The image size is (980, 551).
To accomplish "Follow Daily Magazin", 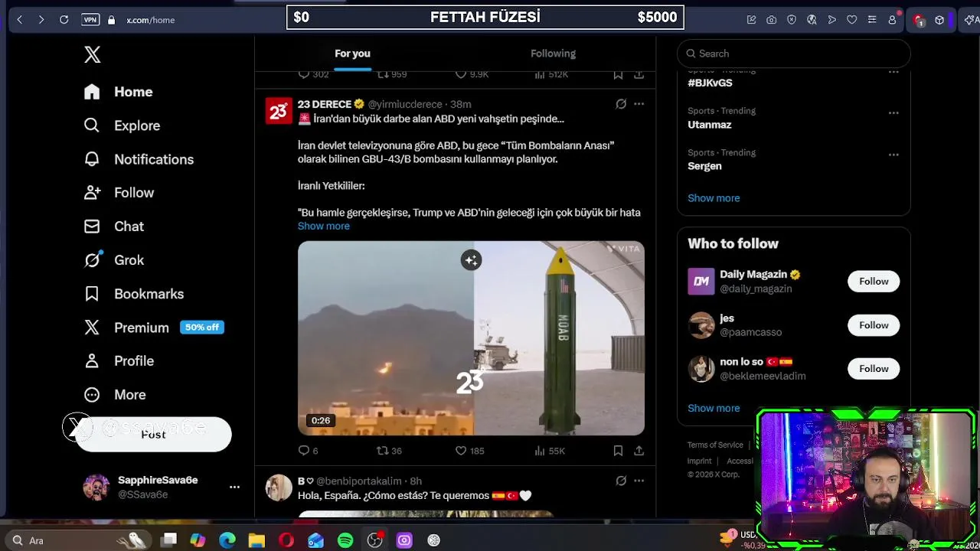I will click(874, 282).
